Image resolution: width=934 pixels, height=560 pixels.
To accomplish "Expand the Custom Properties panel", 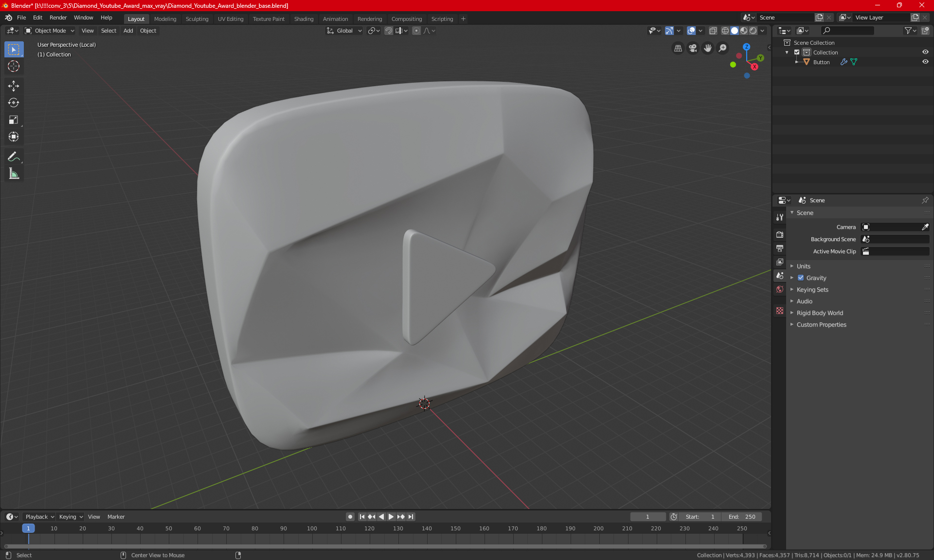I will pos(821,325).
